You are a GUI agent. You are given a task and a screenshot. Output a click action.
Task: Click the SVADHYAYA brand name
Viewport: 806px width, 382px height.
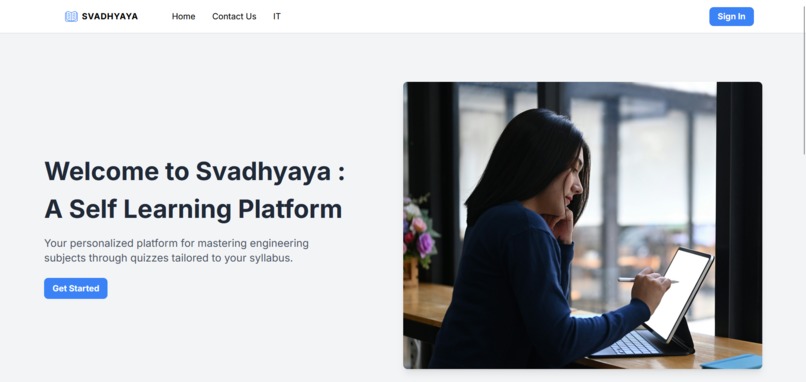[109, 16]
